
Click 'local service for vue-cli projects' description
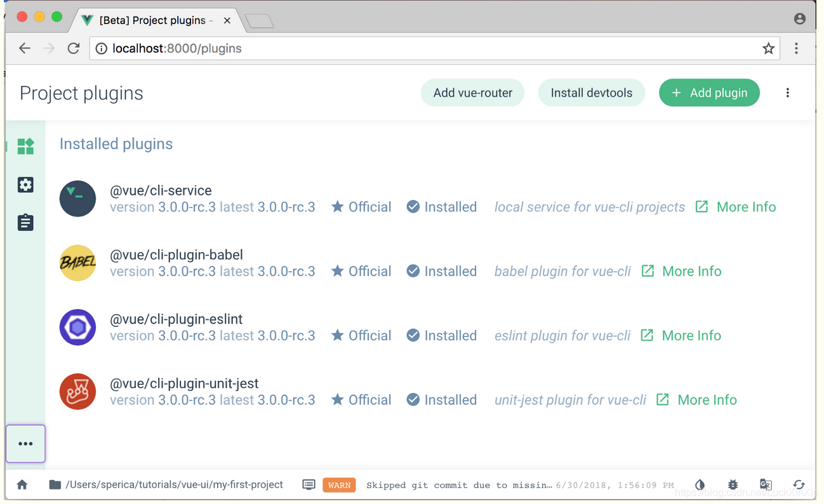click(x=590, y=207)
